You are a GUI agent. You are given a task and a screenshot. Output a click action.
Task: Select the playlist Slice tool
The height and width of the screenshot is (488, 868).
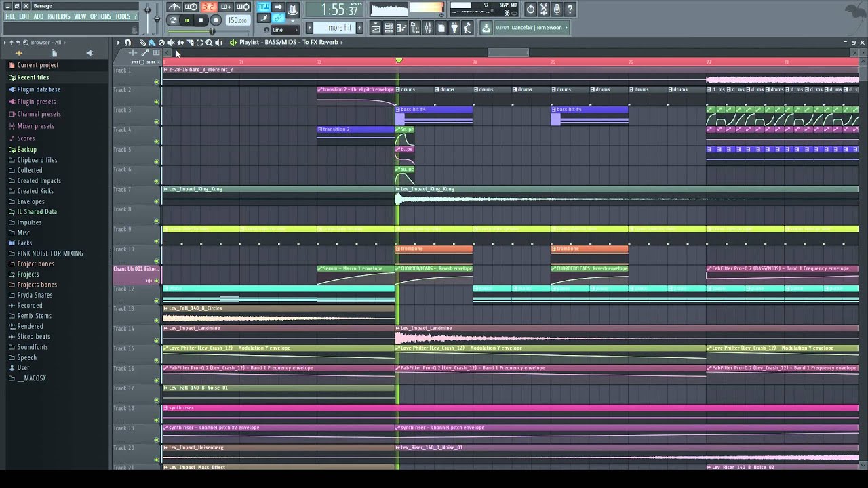190,43
